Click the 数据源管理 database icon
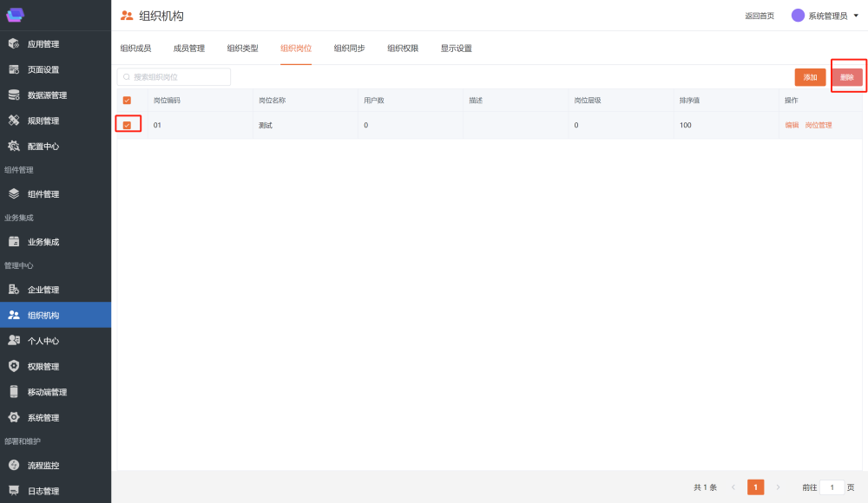Screen dimensions: 868x503 [14, 95]
